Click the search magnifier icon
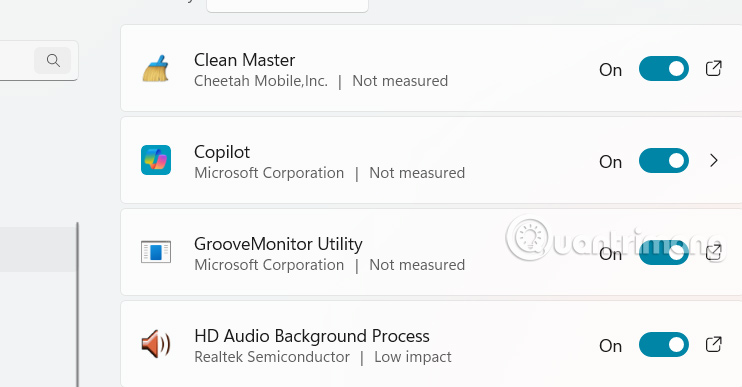The image size is (742, 387). coord(53,61)
